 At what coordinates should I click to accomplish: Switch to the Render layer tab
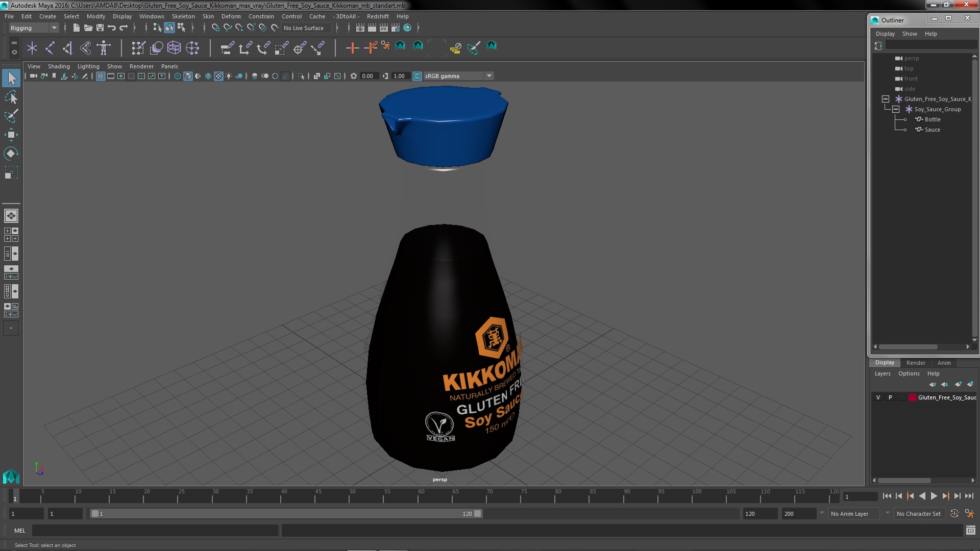click(x=916, y=363)
